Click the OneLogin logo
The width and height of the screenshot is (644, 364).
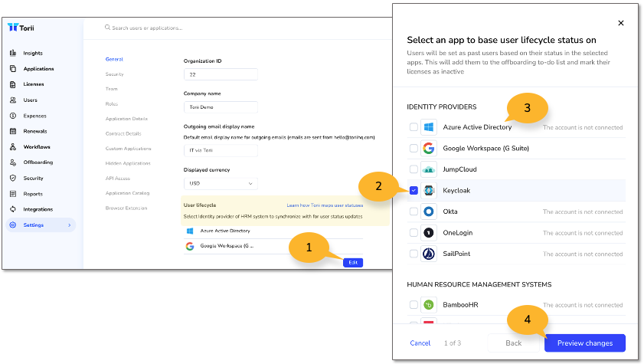coord(428,232)
